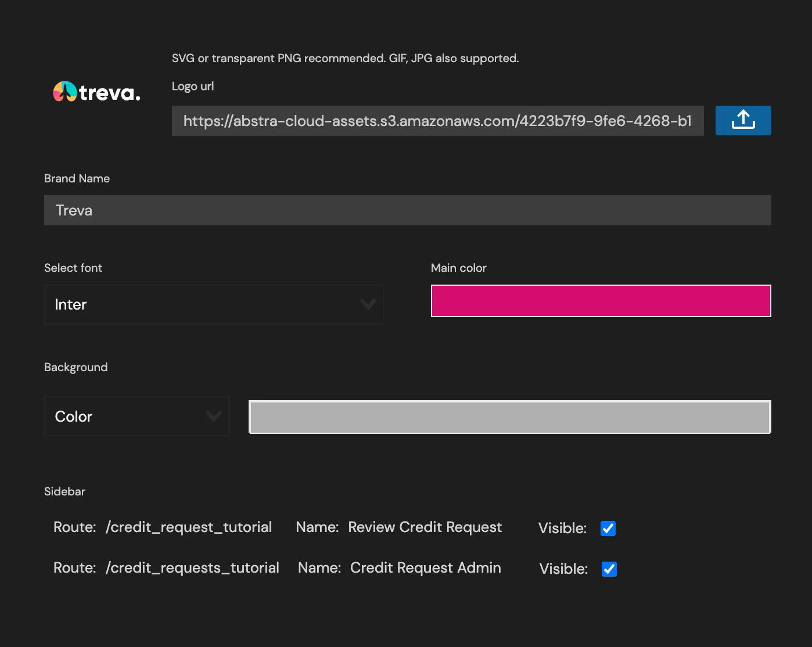This screenshot has width=812, height=647.
Task: Select the upload arrow button to change logo
Action: tap(743, 120)
